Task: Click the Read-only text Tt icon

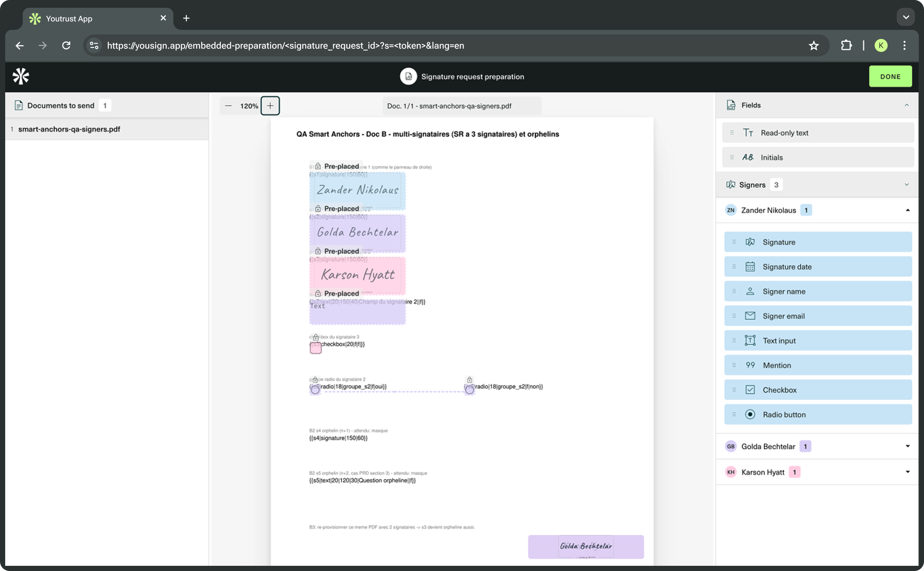Action: pyautogui.click(x=748, y=133)
